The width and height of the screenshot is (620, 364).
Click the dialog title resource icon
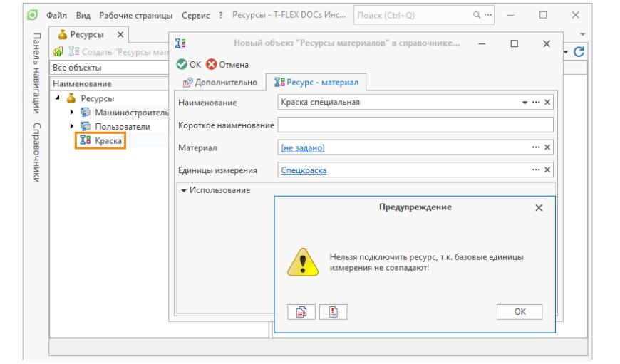(181, 43)
